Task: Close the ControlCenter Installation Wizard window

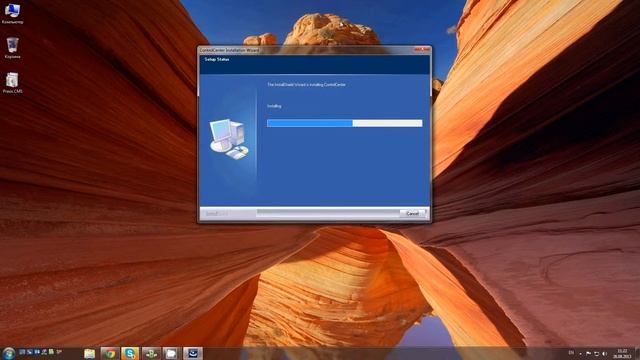Action: tap(422, 49)
